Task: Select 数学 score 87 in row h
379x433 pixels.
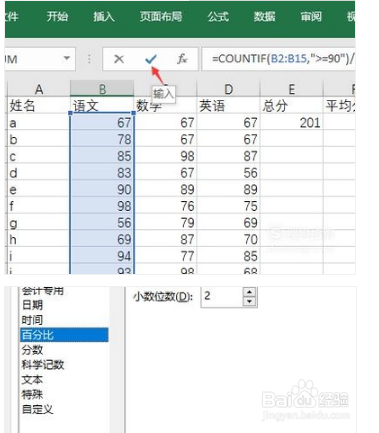Action: (x=165, y=239)
